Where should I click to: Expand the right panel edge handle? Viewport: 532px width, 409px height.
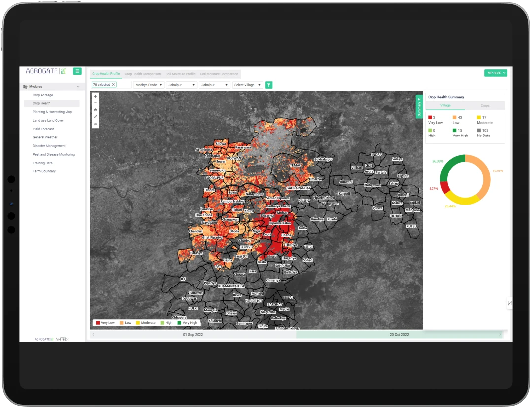pyautogui.click(x=510, y=303)
